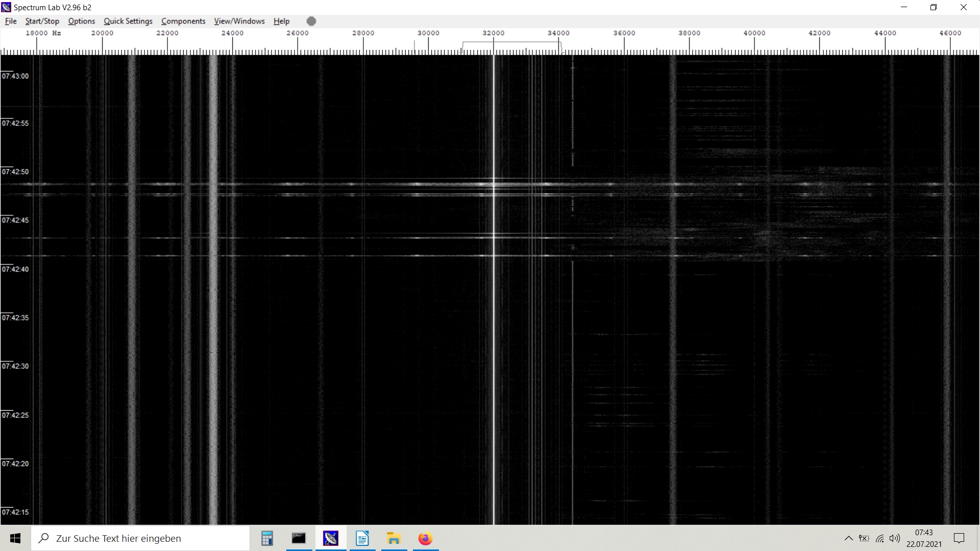
Task: Open the Start/Stop menu
Action: pos(42,21)
